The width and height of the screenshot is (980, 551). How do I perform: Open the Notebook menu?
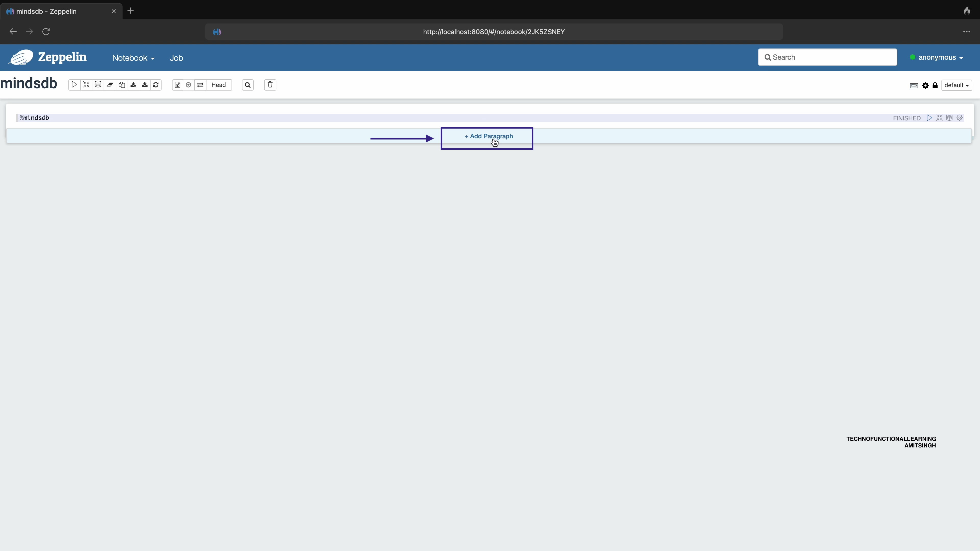tap(132, 58)
